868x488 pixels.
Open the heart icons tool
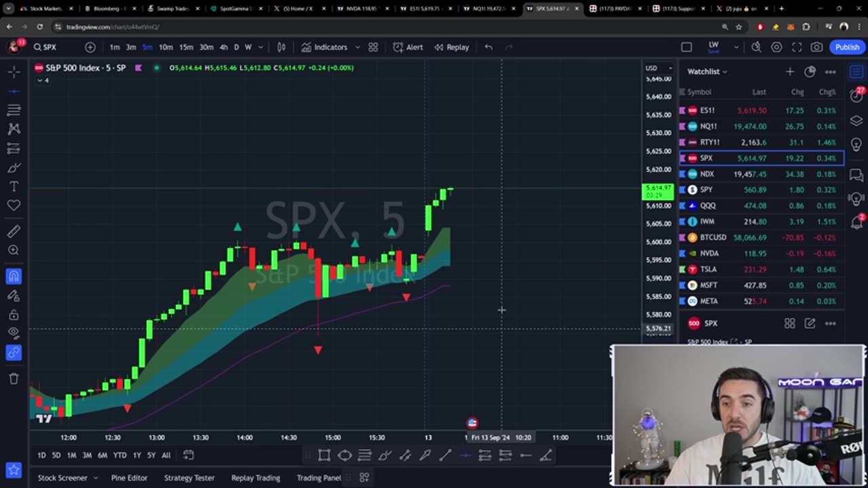[x=14, y=205]
